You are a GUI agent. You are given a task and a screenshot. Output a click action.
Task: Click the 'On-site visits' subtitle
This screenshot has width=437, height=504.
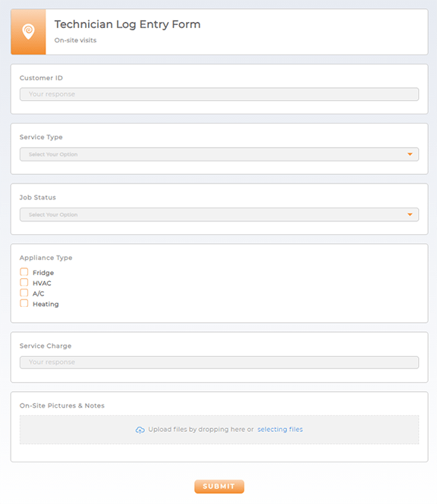click(x=75, y=40)
